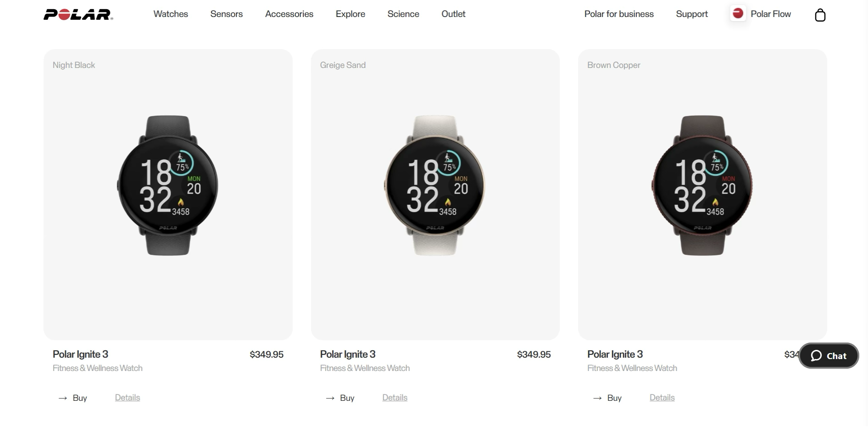The height and width of the screenshot is (427, 868).
Task: Go to the Science section
Action: (x=403, y=14)
